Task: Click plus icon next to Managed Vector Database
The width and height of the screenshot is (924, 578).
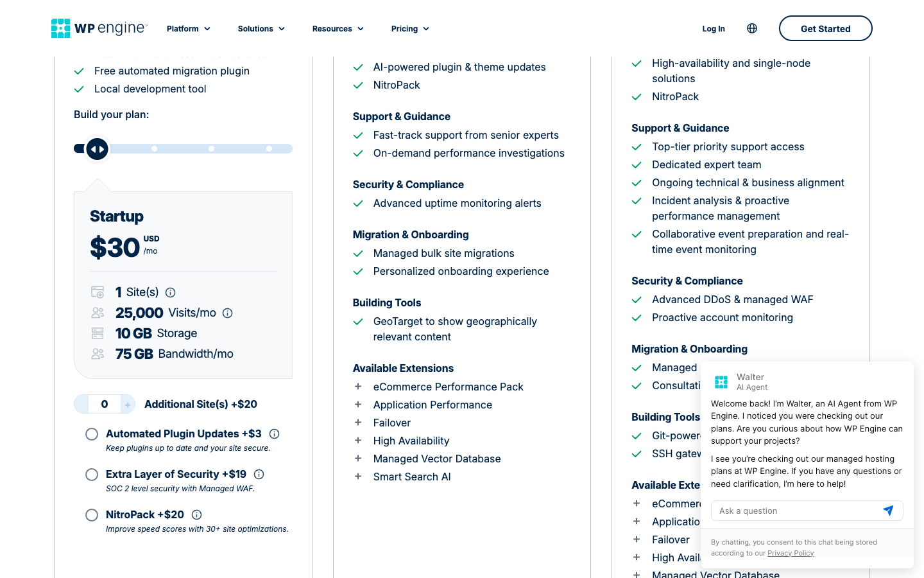Action: [x=358, y=459]
